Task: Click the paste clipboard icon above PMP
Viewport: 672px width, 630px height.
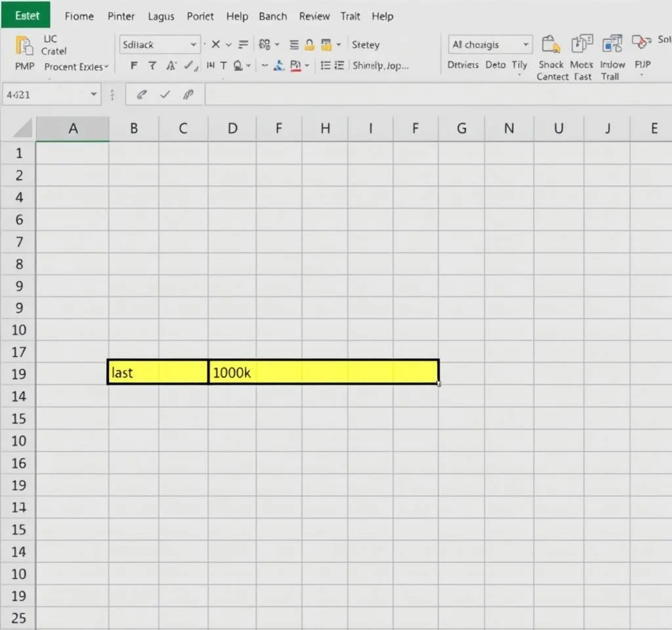Action: 24,45
